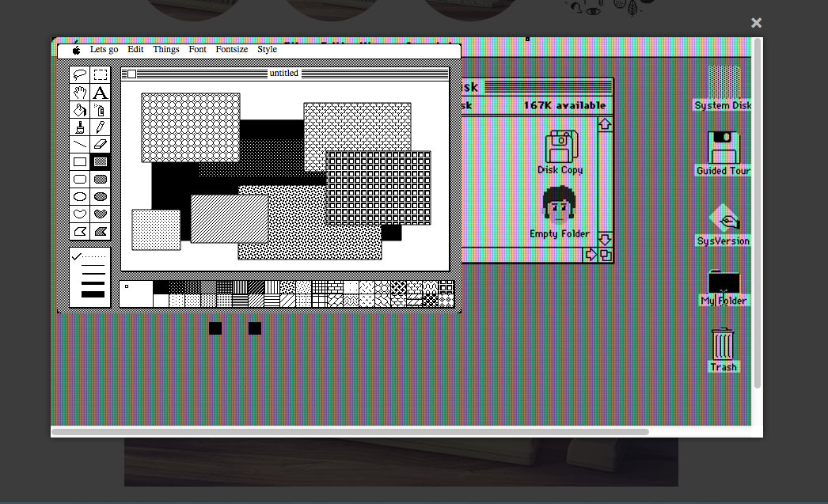
Task: Select the Lasso tool
Action: click(80, 74)
